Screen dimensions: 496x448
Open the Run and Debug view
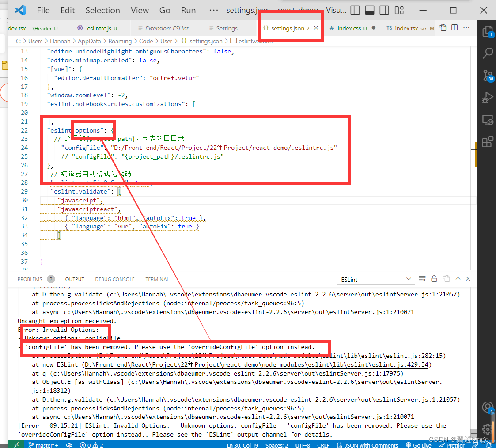click(488, 98)
